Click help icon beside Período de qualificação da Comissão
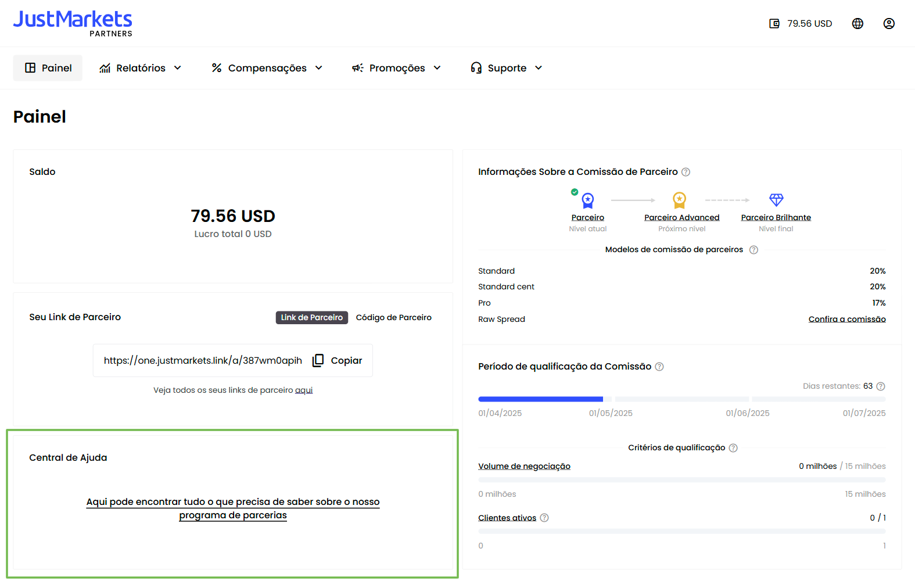The image size is (915, 588). (x=659, y=367)
